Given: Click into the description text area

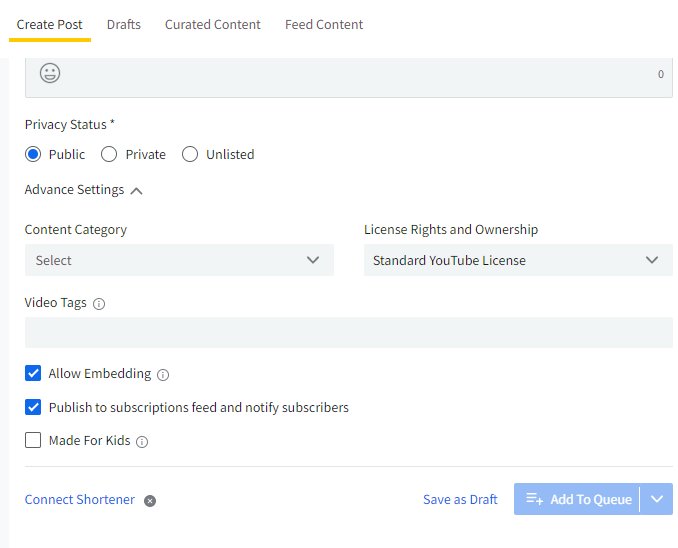Looking at the screenshot, I should [349, 77].
